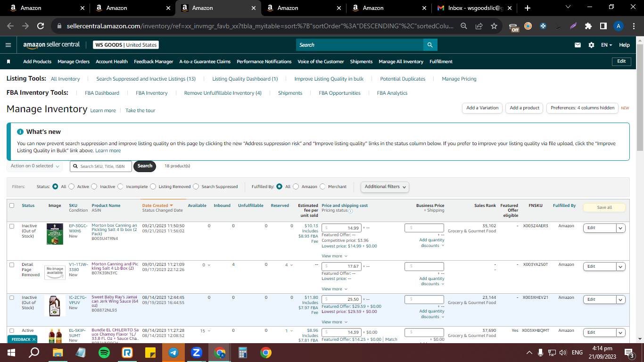The width and height of the screenshot is (644, 362).
Task: Open the Feedback Manager menu item
Action: click(154, 62)
